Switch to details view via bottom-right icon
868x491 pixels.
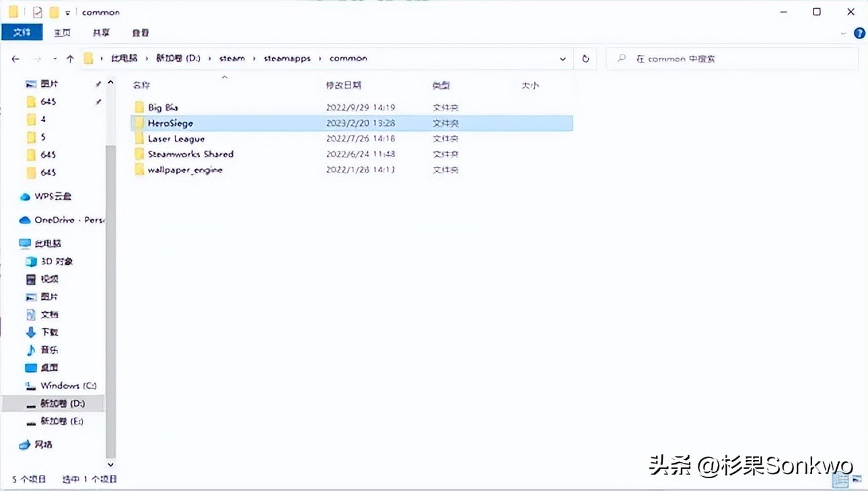(x=840, y=480)
